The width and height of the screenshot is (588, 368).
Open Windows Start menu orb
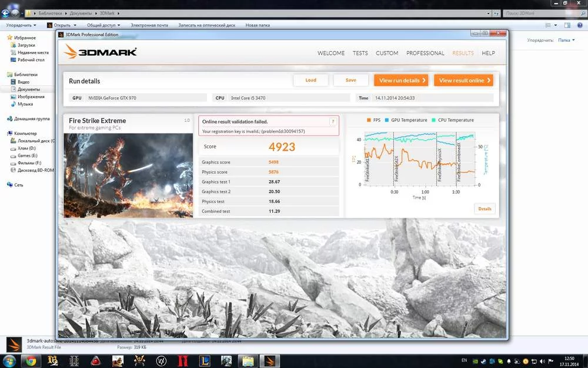click(x=8, y=362)
